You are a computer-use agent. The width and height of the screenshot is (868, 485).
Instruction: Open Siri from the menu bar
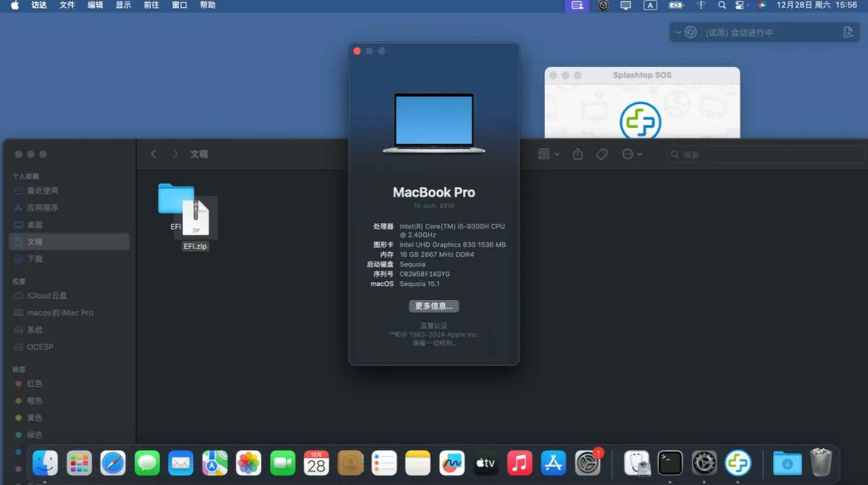(x=761, y=5)
